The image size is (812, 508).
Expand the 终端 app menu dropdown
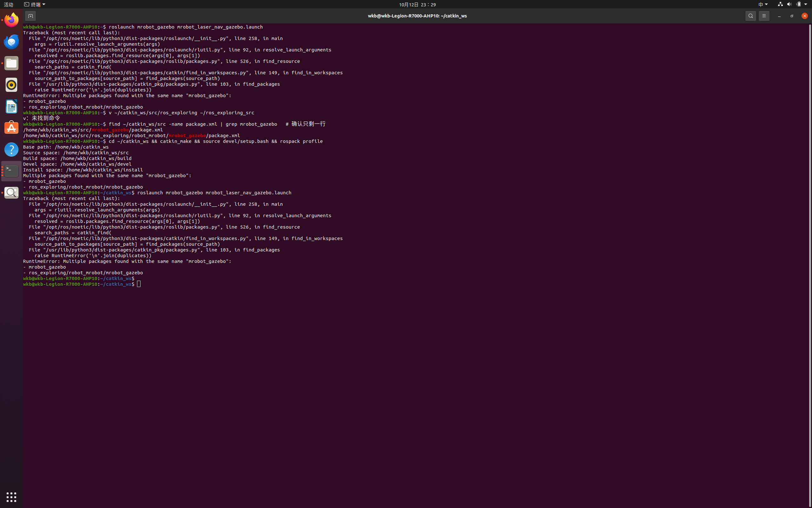tap(35, 4)
